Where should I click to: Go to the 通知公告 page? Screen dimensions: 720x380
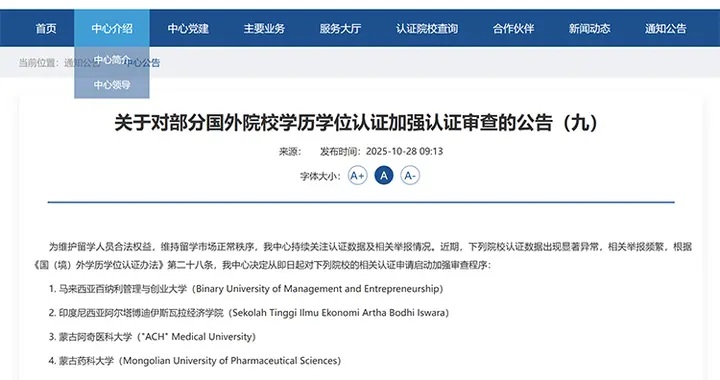coord(665,28)
